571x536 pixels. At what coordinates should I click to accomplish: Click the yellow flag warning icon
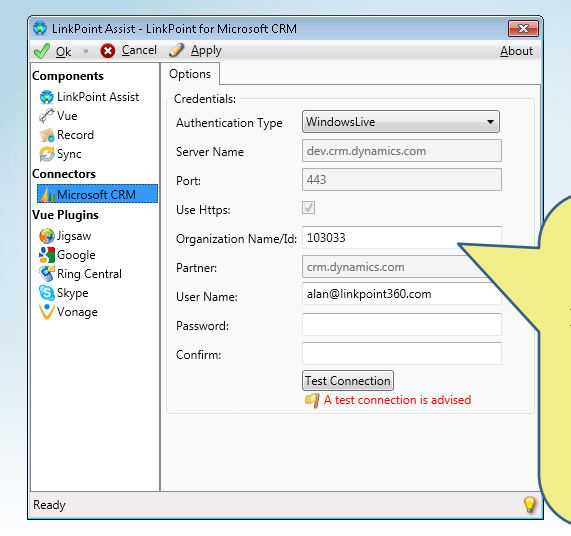point(312,401)
